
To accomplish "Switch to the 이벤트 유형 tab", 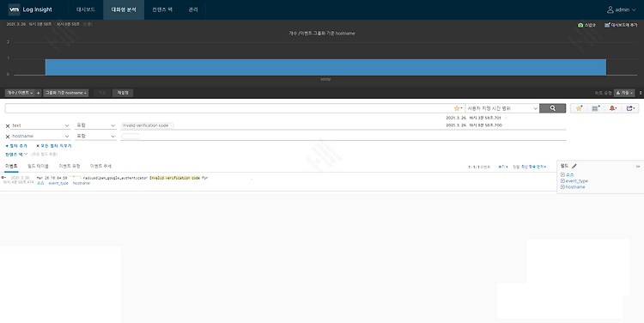I will pos(69,167).
